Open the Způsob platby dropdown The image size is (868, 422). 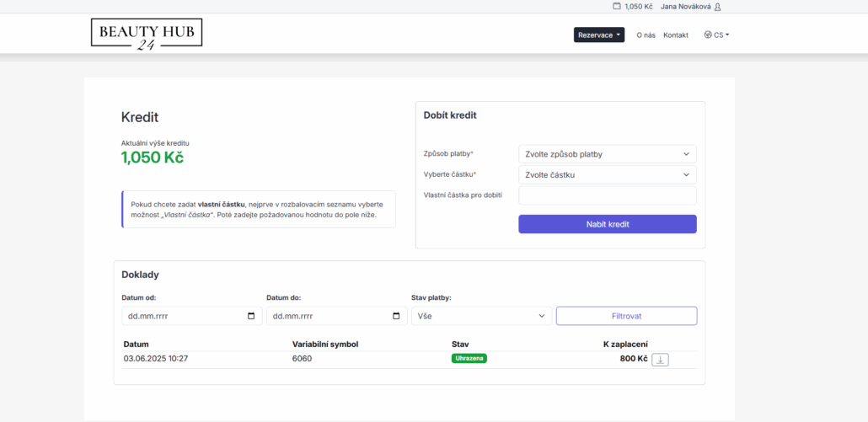click(607, 154)
